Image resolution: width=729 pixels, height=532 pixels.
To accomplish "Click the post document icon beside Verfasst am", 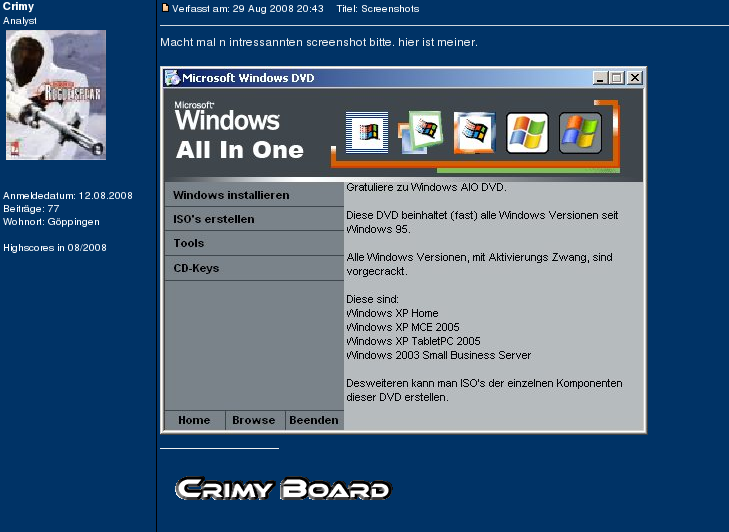I will click(x=165, y=7).
